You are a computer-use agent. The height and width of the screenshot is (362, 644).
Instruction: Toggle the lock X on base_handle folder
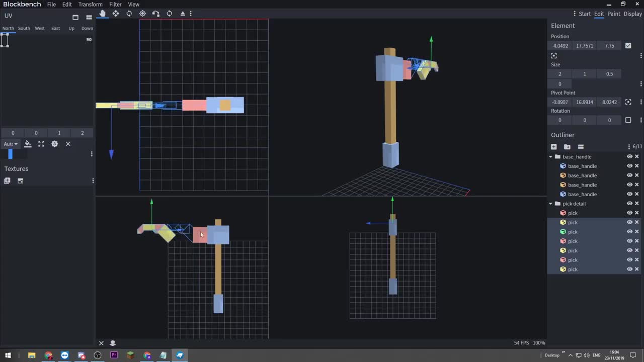636,157
